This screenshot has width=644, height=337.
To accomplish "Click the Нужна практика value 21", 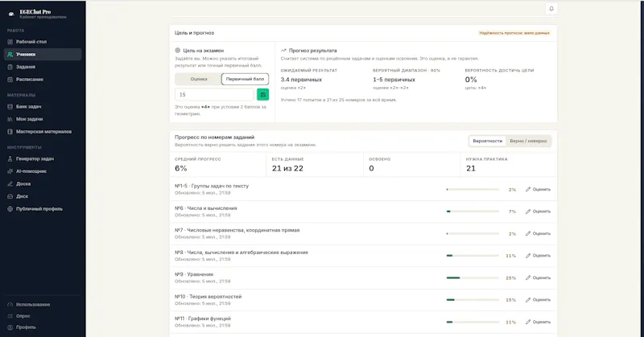I will tap(471, 168).
